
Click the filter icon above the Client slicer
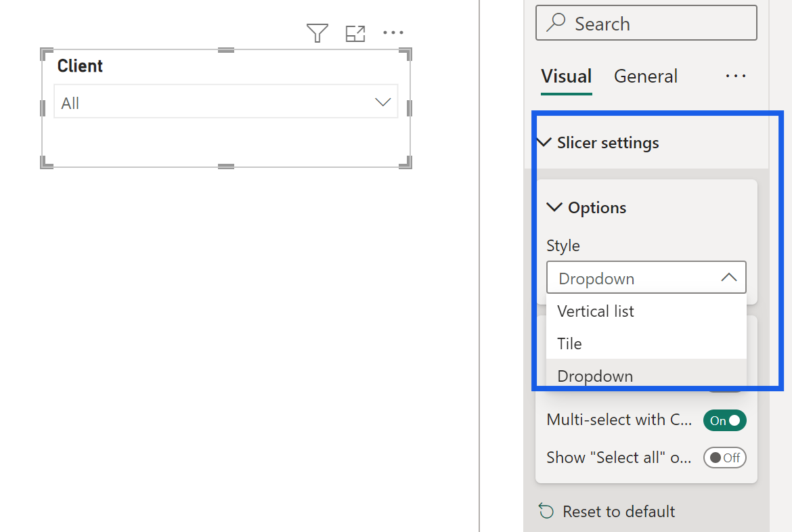click(317, 33)
